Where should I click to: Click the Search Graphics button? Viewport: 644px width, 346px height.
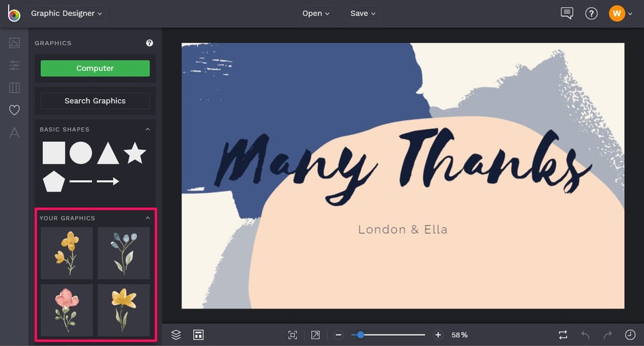(x=95, y=101)
